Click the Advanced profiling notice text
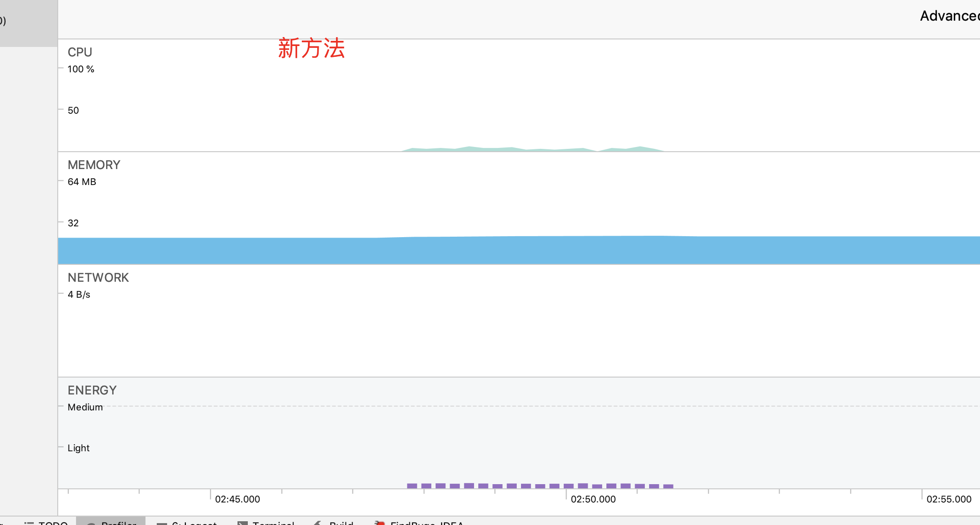The height and width of the screenshot is (525, 980). coord(950,16)
